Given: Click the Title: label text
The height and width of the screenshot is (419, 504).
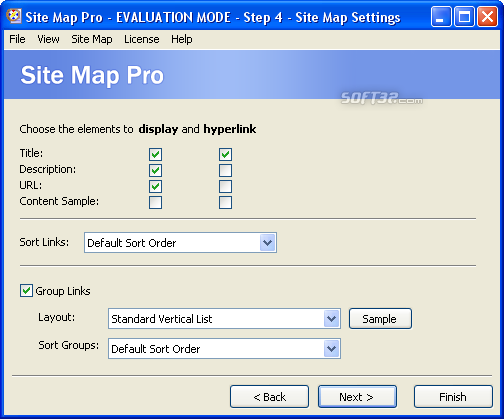Looking at the screenshot, I should point(31,153).
